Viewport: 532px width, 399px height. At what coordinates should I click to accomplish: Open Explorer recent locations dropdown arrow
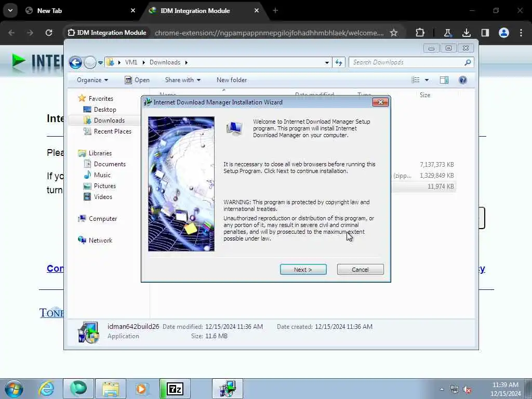pos(100,63)
